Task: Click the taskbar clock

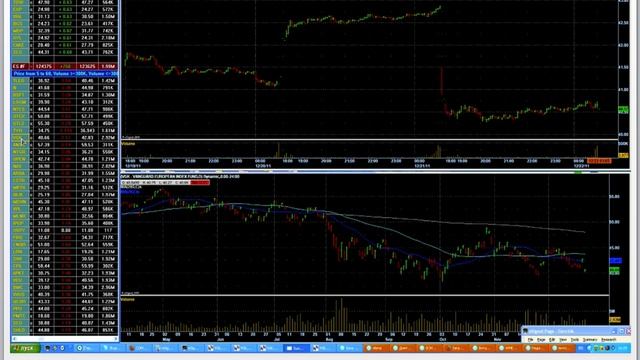Action: 623,348
